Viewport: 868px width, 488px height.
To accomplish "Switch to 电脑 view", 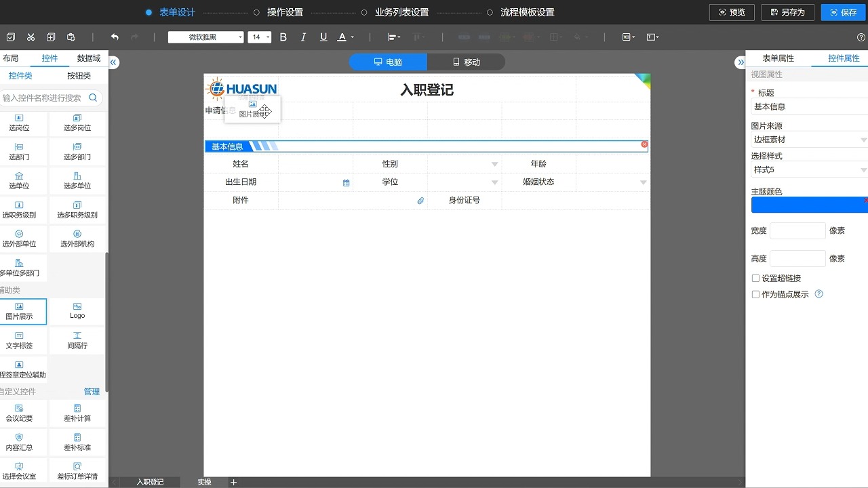I will (x=388, y=62).
